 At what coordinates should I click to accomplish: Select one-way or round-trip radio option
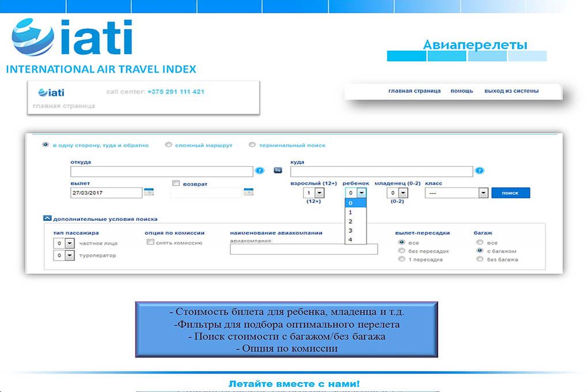pos(45,145)
